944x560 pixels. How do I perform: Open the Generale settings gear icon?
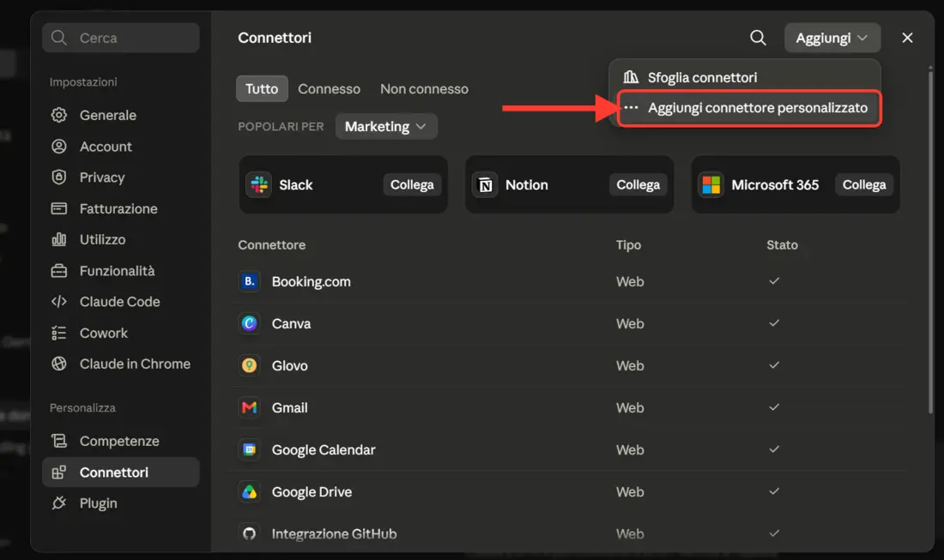[59, 115]
